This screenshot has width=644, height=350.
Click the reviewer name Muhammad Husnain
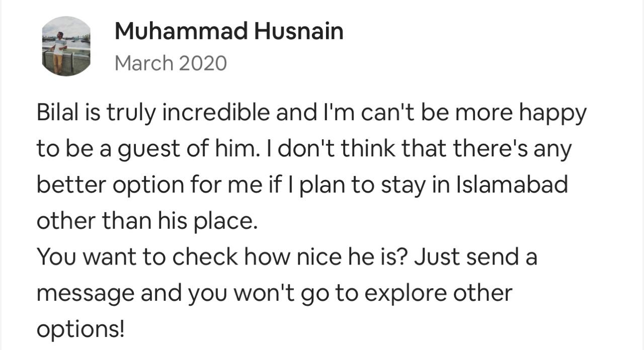(x=229, y=32)
